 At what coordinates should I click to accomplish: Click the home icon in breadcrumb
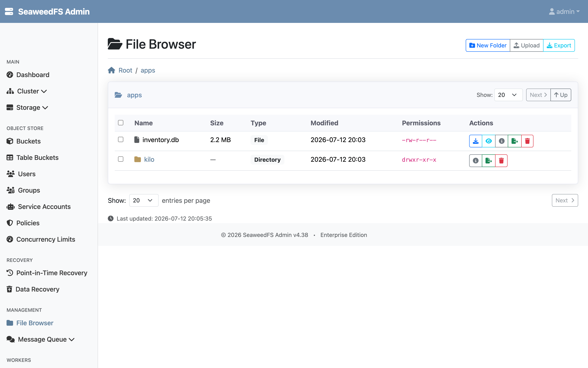click(x=111, y=70)
